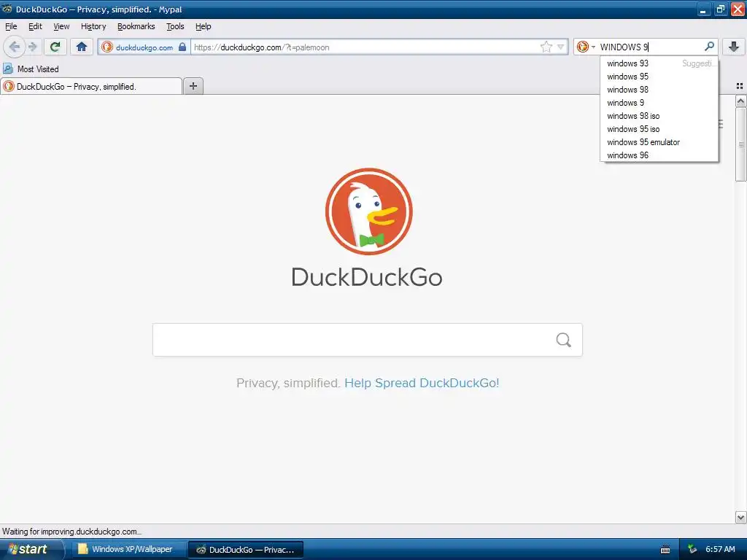Click the DuckDuckGo taskbar button
The height and width of the screenshot is (560, 747).
246,550
